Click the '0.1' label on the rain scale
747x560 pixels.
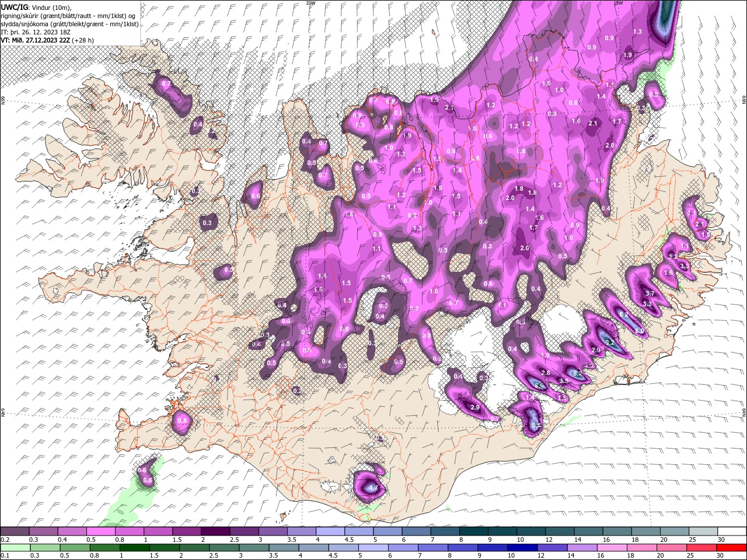click(5, 556)
